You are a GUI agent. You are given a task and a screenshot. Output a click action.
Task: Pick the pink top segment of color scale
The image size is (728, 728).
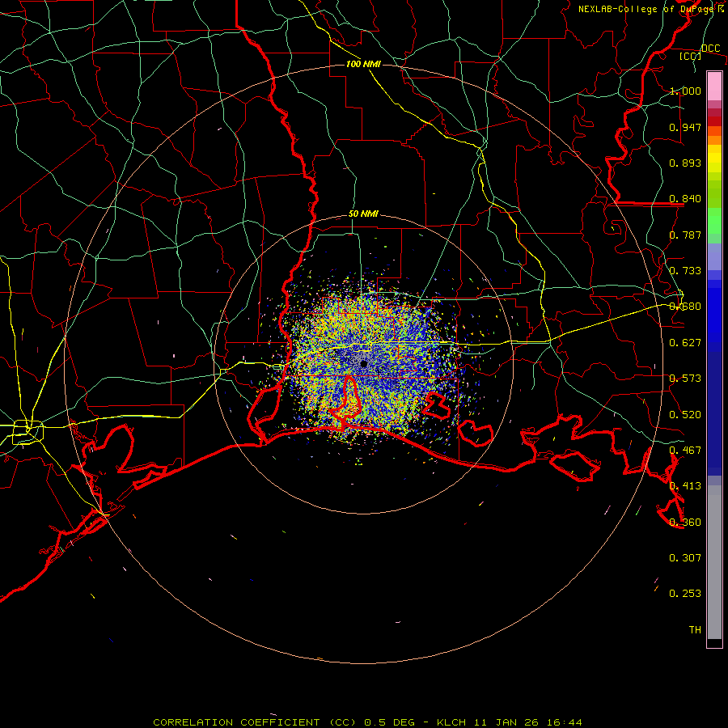714,86
